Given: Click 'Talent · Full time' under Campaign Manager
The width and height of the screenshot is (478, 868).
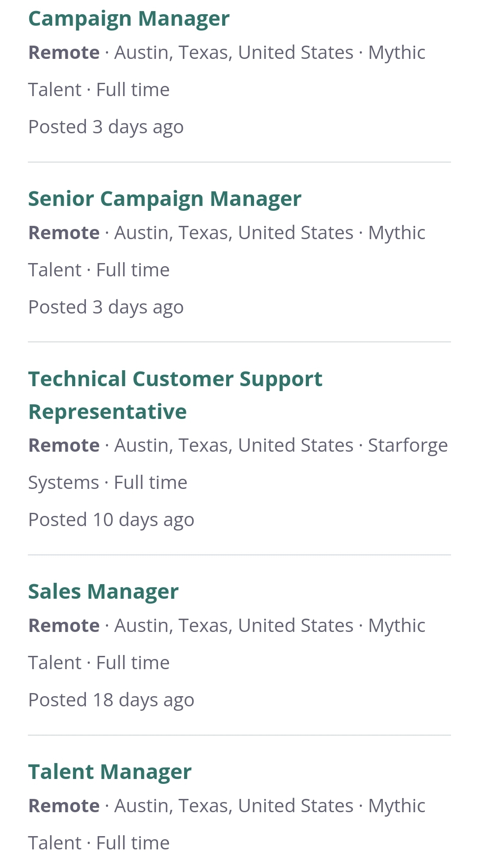Looking at the screenshot, I should 99,90.
